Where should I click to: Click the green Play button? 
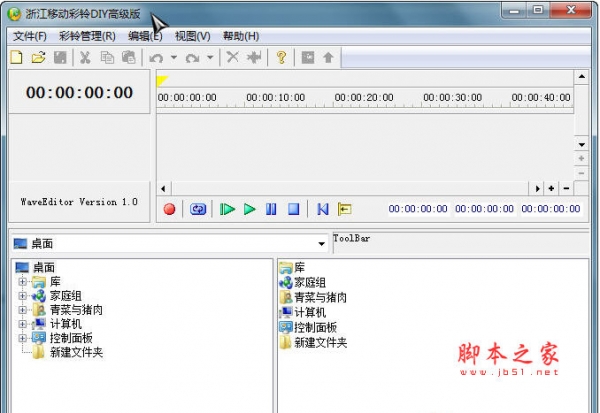coord(249,209)
